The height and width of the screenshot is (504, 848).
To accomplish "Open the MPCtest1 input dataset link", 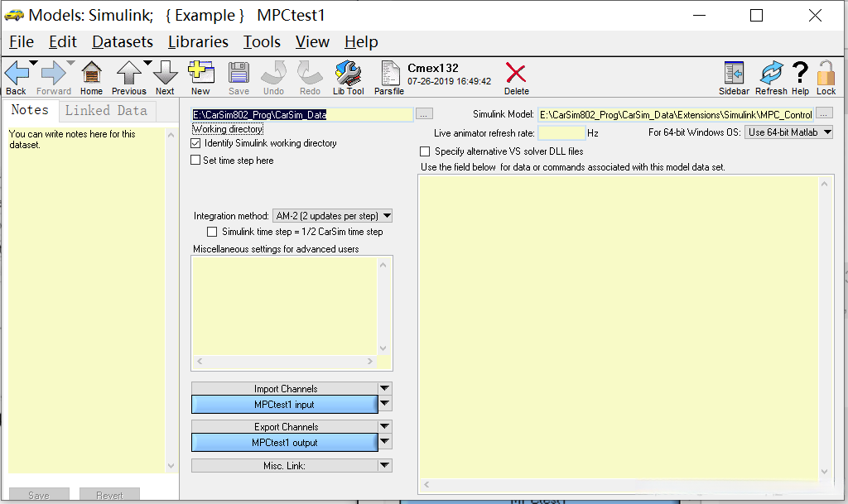I will point(285,405).
